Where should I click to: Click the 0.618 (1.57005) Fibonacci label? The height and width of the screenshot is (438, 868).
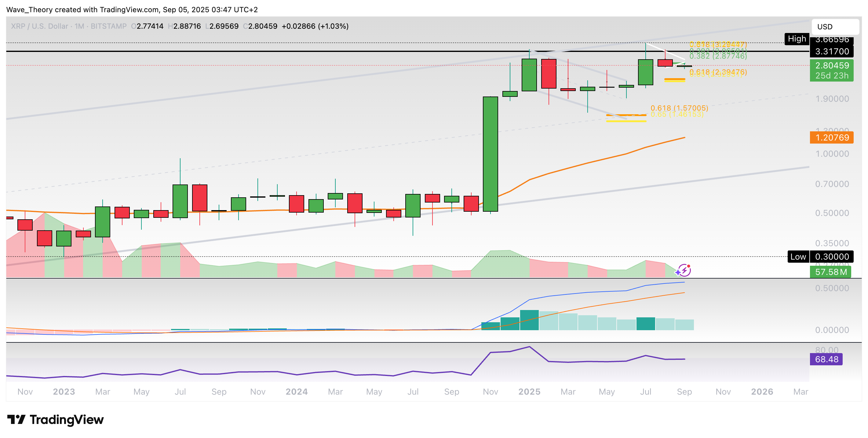pos(679,108)
